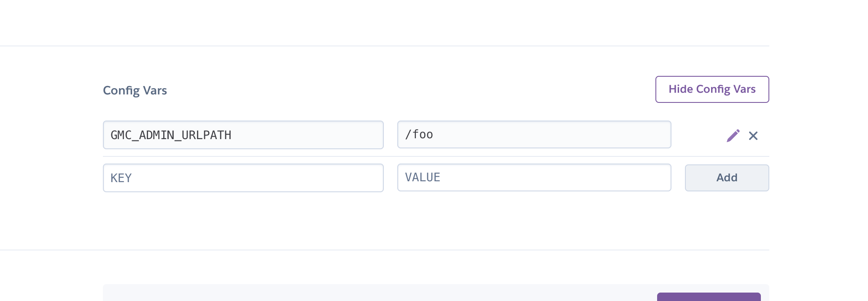Edit the /foo value using the pencil
Viewport: 868px width, 301px height.
733,136
